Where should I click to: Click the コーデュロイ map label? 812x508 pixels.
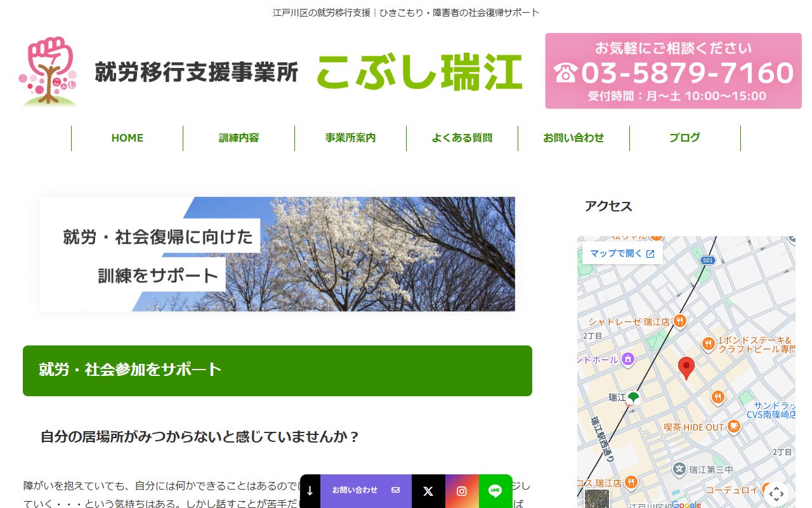731,490
